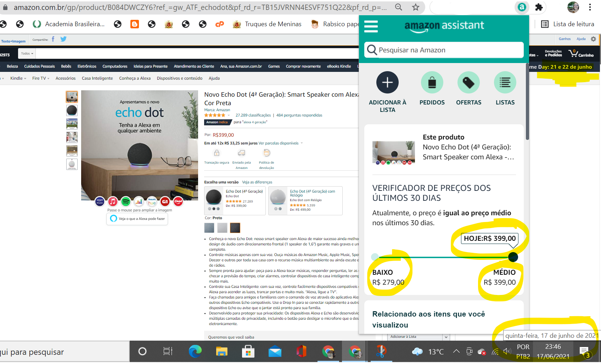Open Academia Brasileira bookmark
This screenshot has width=601, height=364.
(x=68, y=24)
